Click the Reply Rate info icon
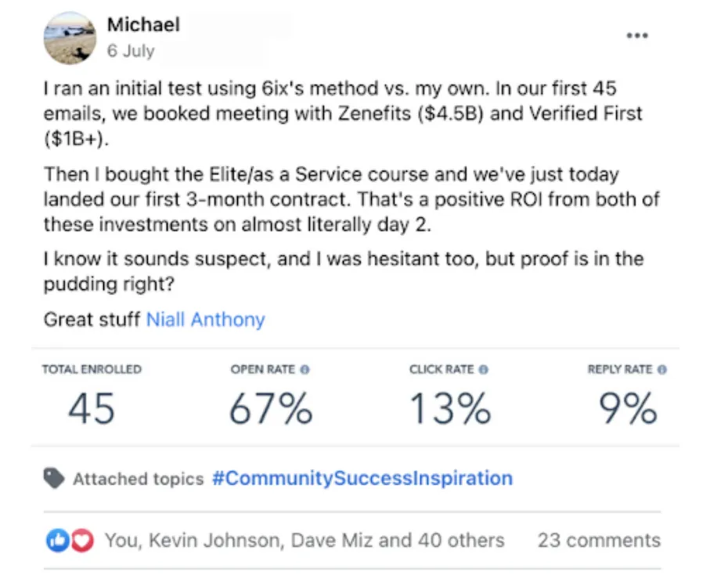Image resolution: width=728 pixels, height=586 pixels. point(662,370)
